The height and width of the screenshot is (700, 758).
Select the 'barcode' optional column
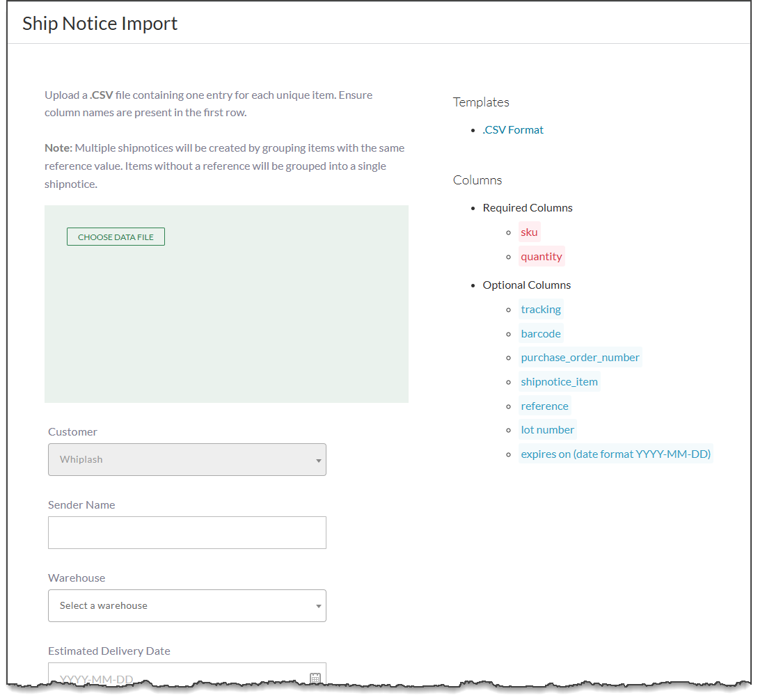point(541,333)
